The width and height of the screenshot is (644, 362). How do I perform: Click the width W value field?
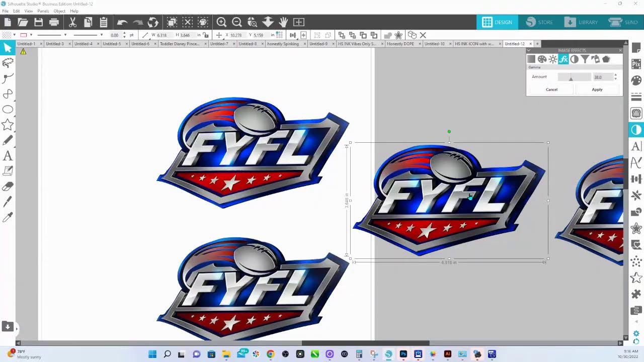pos(164,35)
